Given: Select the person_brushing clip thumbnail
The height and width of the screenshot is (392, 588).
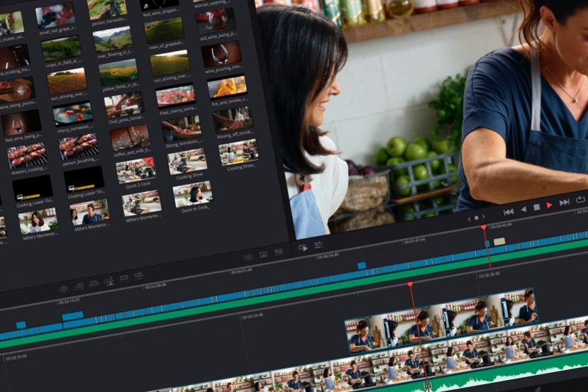Looking at the screenshot, I should [79, 146].
